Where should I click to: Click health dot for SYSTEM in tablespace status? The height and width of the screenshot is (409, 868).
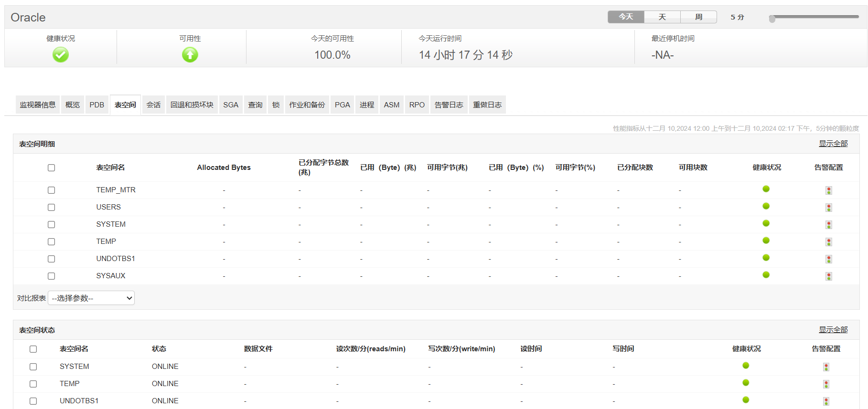click(x=746, y=366)
